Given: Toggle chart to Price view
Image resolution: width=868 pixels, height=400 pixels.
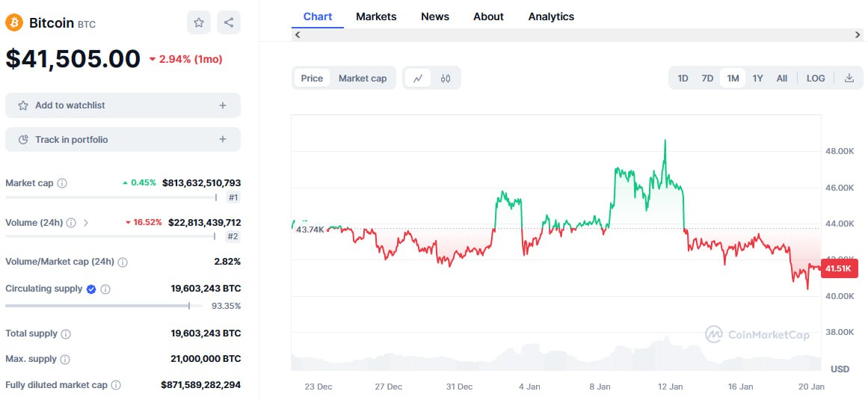Looking at the screenshot, I should click(x=312, y=78).
